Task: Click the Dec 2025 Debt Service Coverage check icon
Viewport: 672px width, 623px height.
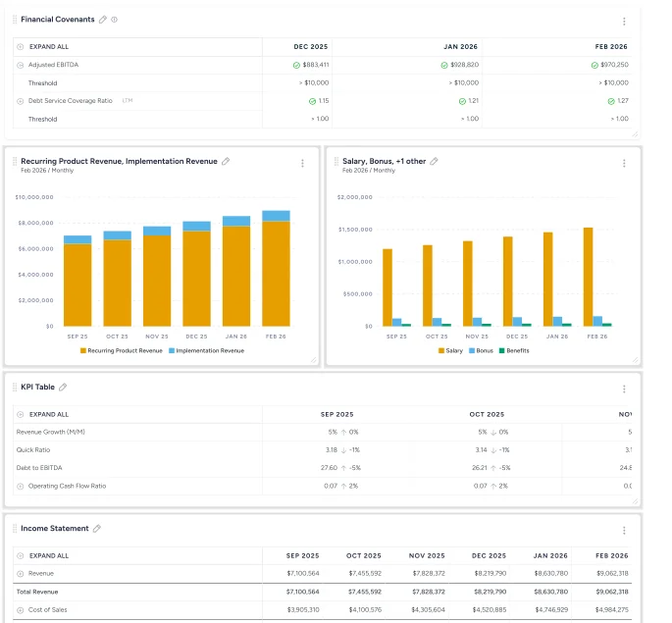Action: pyautogui.click(x=312, y=102)
